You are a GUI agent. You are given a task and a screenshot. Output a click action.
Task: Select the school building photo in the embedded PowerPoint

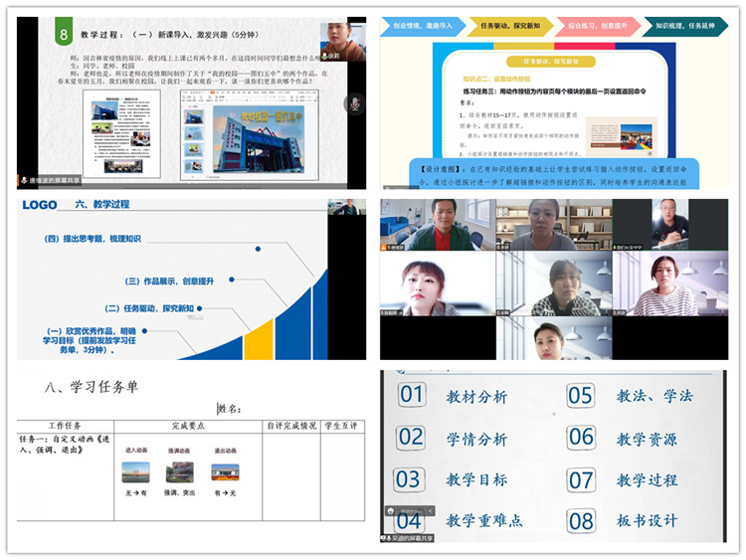point(259,138)
